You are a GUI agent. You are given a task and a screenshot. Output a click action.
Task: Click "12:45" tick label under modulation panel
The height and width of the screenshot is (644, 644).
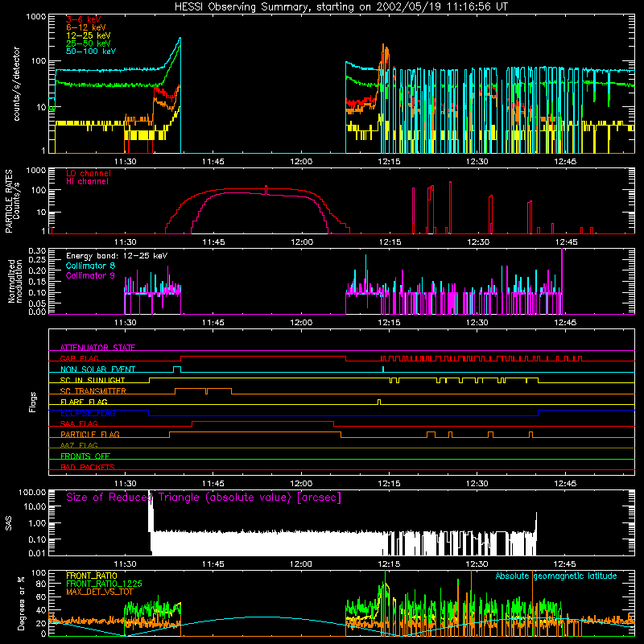[565, 323]
